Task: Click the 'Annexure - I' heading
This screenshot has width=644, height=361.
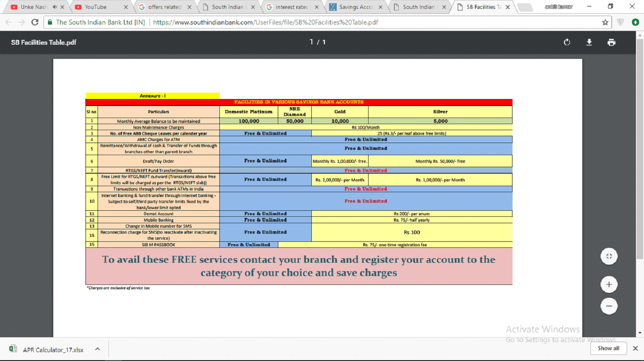Action: tap(153, 96)
